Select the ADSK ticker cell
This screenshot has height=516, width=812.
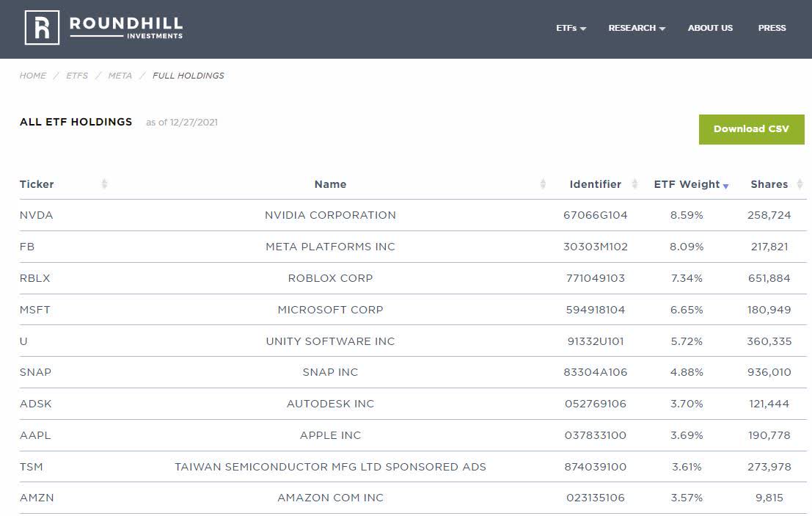pos(36,404)
